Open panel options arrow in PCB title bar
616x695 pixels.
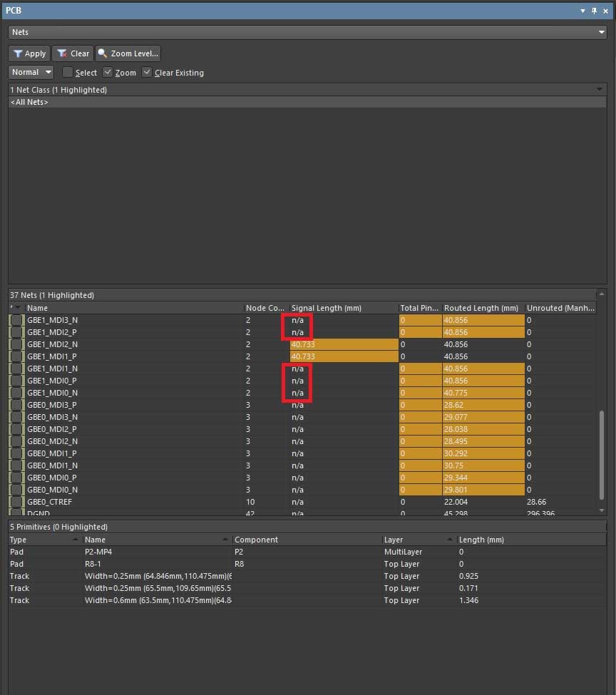[582, 11]
